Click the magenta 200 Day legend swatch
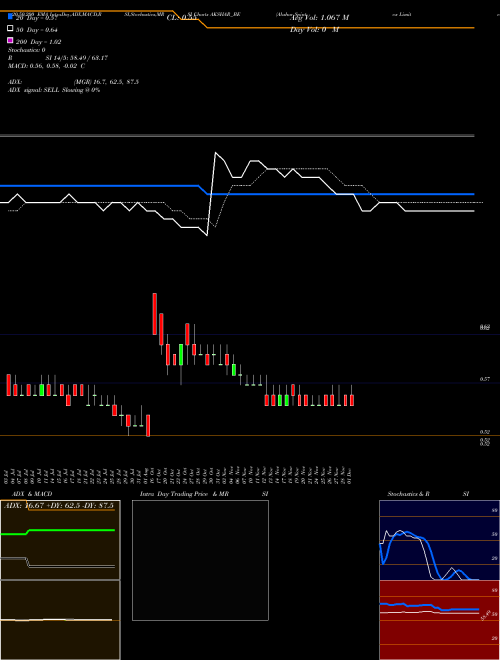 10,41
